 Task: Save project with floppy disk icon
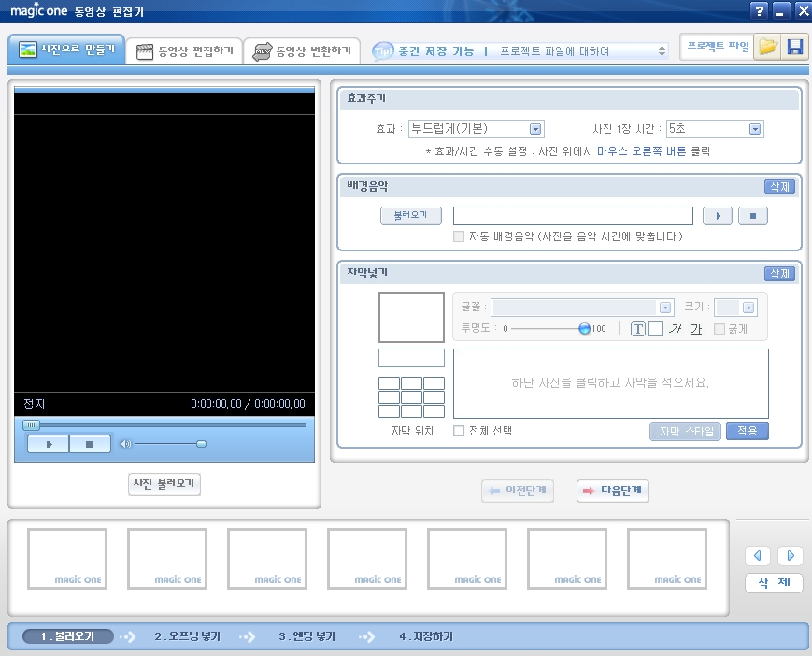click(795, 47)
